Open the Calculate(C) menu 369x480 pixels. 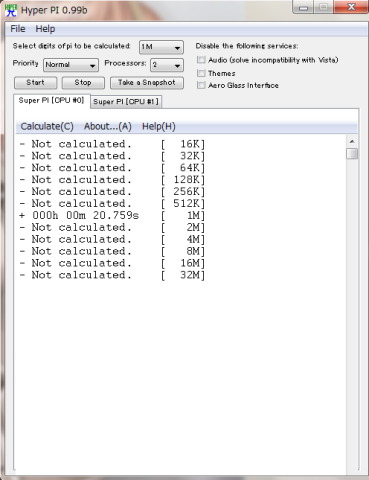pos(47,127)
